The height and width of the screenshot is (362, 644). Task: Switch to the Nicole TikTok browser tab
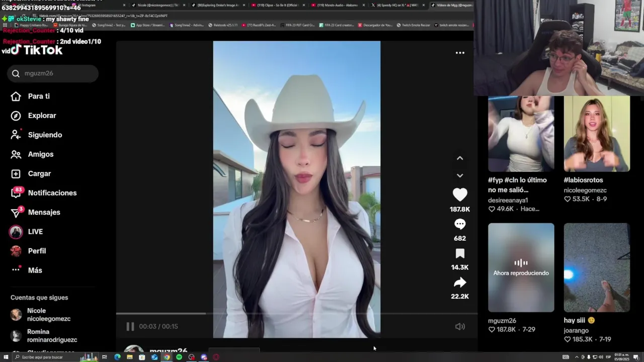[x=158, y=5]
